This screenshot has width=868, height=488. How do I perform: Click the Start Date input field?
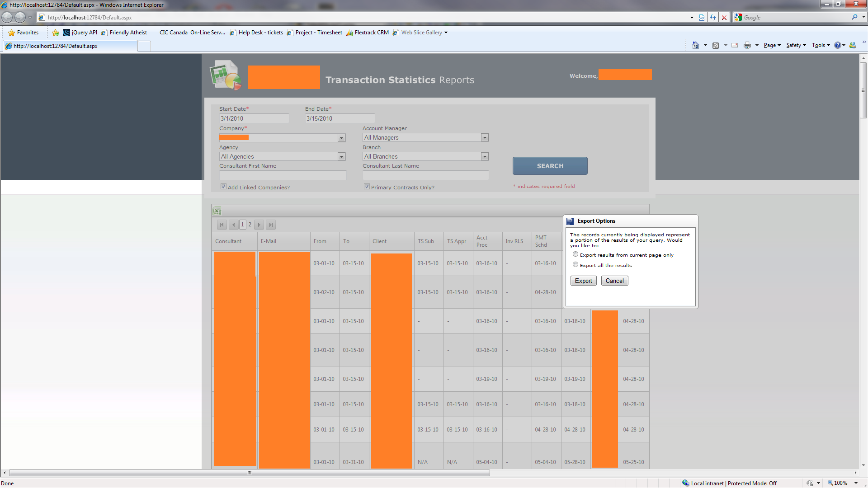254,118
